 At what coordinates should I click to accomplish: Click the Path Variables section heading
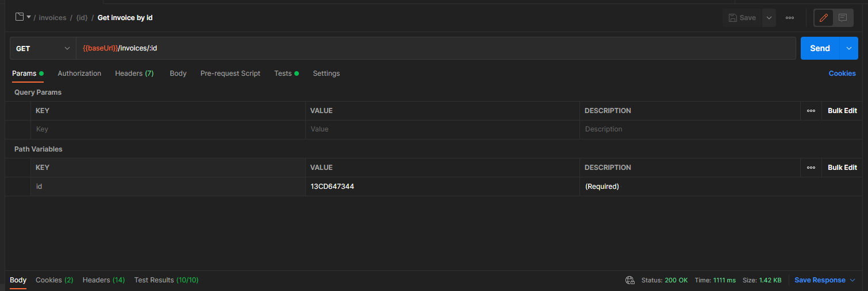click(x=39, y=149)
